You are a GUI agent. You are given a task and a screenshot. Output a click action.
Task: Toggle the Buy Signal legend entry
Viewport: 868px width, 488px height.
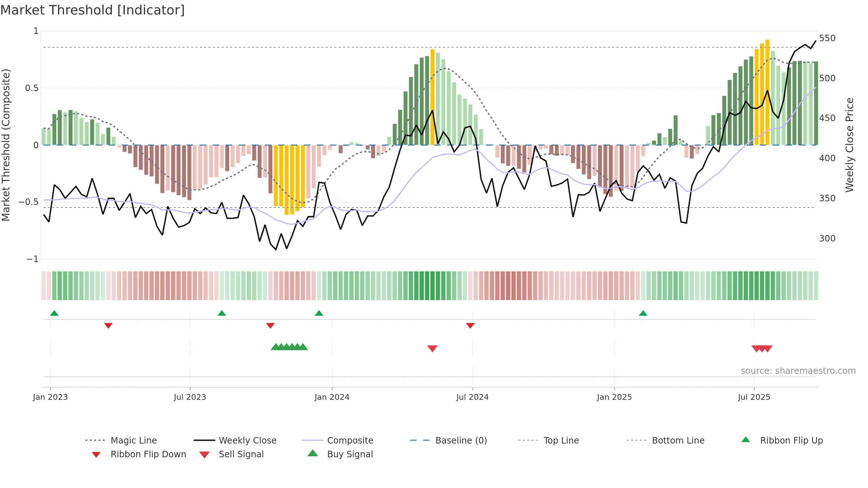[x=340, y=454]
